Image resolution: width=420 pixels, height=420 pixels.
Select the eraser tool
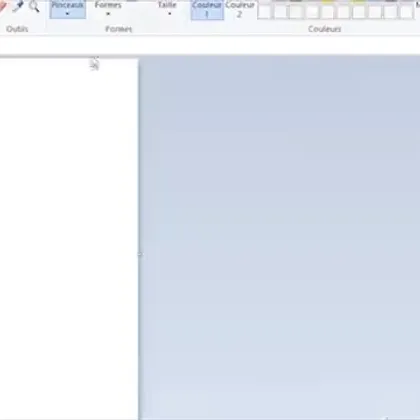point(2,6)
